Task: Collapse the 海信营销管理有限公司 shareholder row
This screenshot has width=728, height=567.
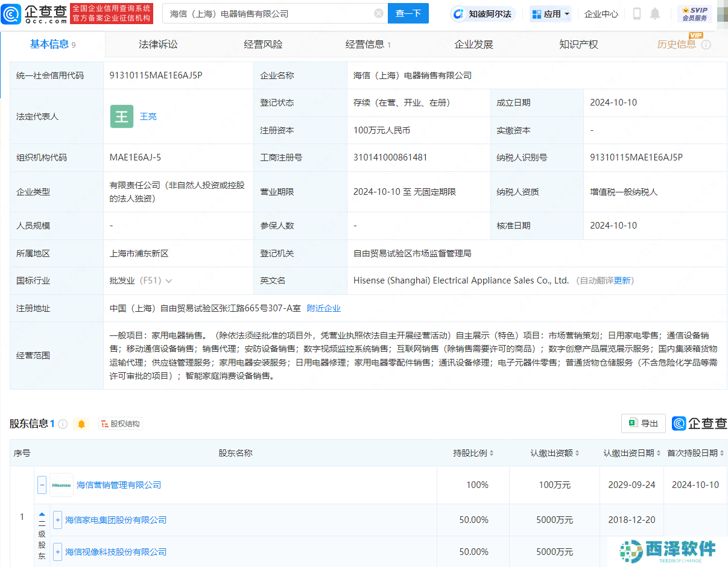Action: 42,485
